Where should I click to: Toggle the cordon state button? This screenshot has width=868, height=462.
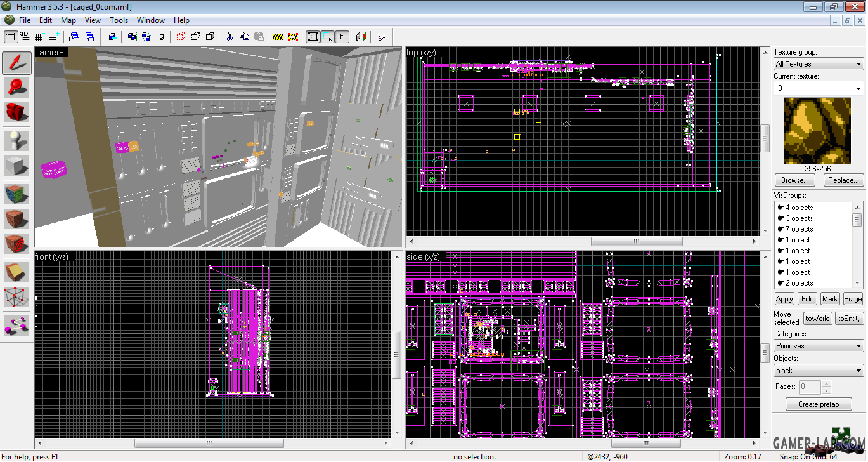[x=278, y=37]
